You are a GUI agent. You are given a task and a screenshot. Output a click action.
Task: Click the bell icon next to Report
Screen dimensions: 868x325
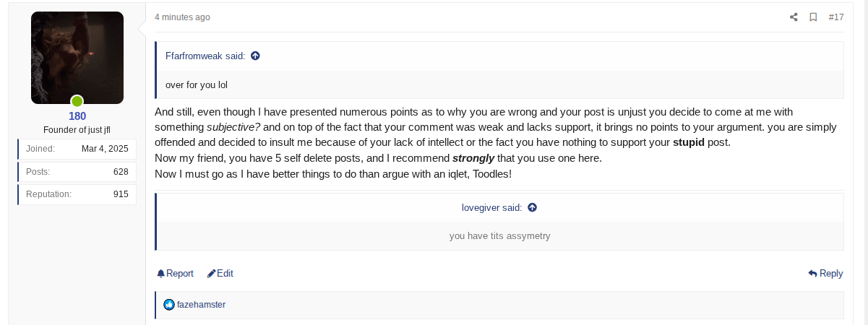click(161, 274)
